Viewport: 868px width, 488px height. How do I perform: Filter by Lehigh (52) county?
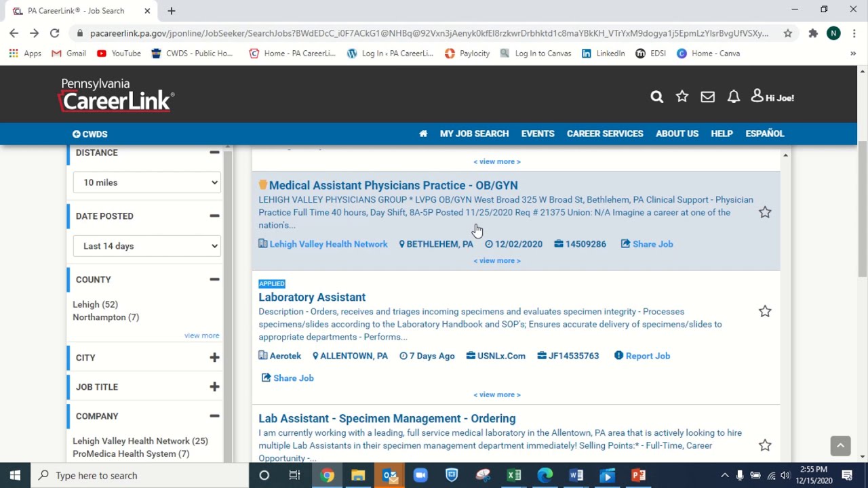pos(95,304)
